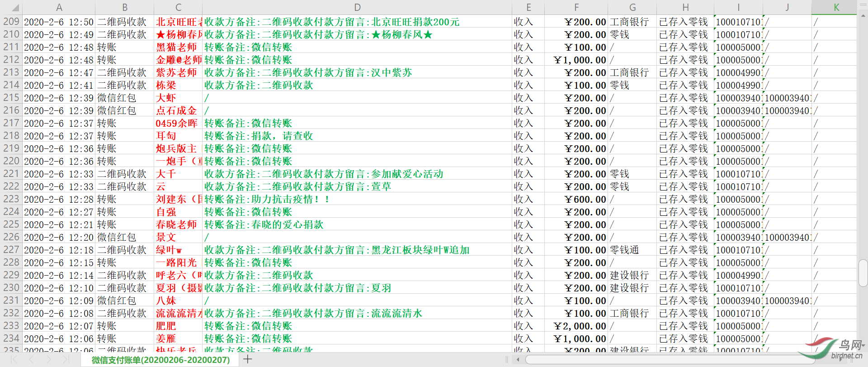The image size is (868, 367).
Task: Select column D header
Action: click(357, 7)
